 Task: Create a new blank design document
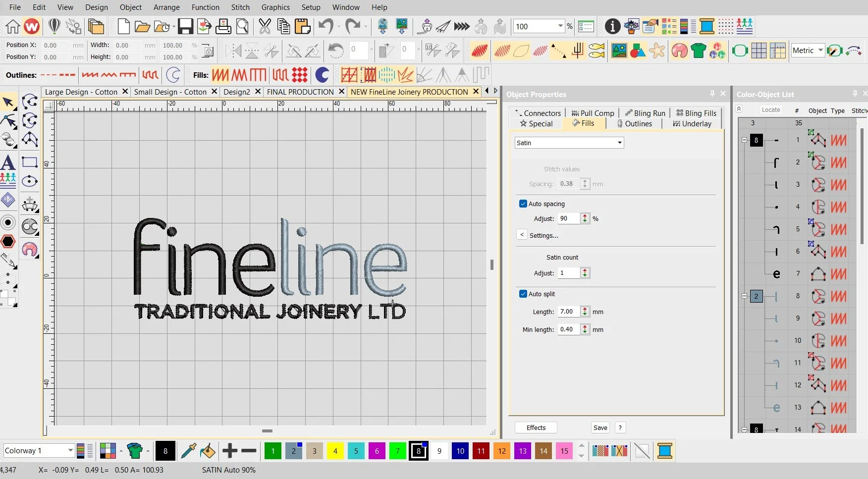click(x=123, y=26)
